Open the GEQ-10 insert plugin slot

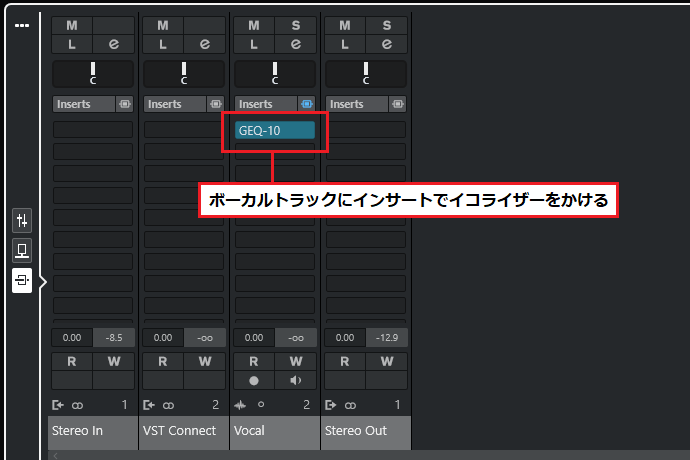coord(275,130)
